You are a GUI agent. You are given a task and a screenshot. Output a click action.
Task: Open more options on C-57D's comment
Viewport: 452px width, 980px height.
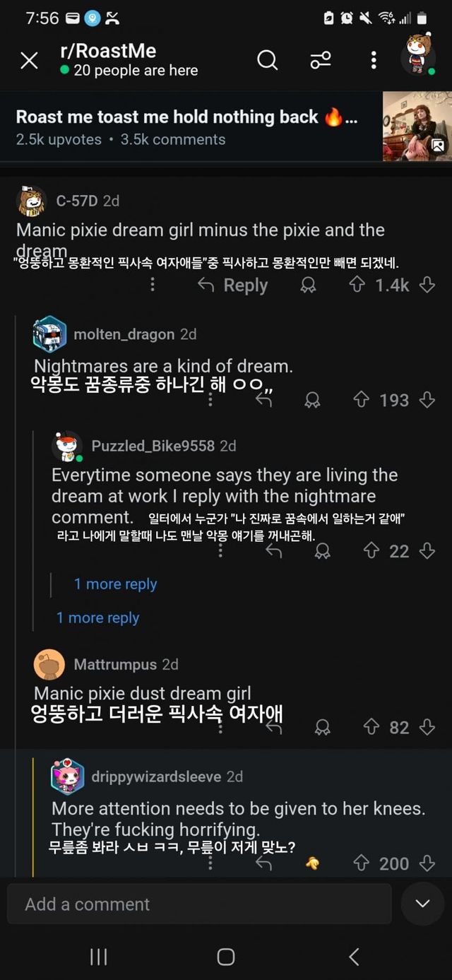153,285
